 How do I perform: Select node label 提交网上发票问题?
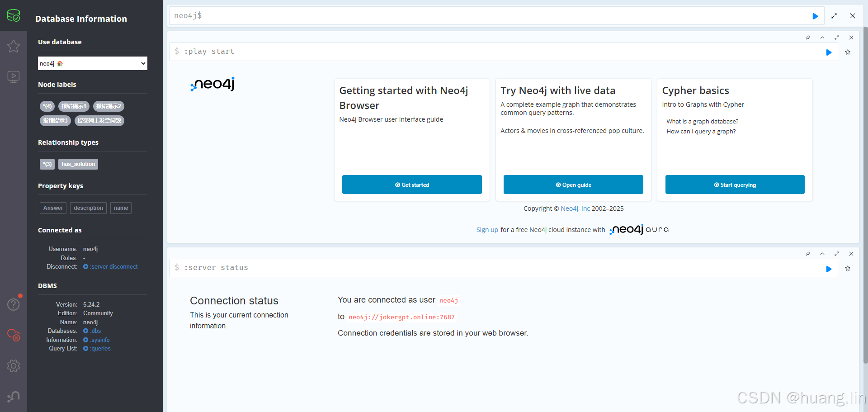click(x=99, y=121)
